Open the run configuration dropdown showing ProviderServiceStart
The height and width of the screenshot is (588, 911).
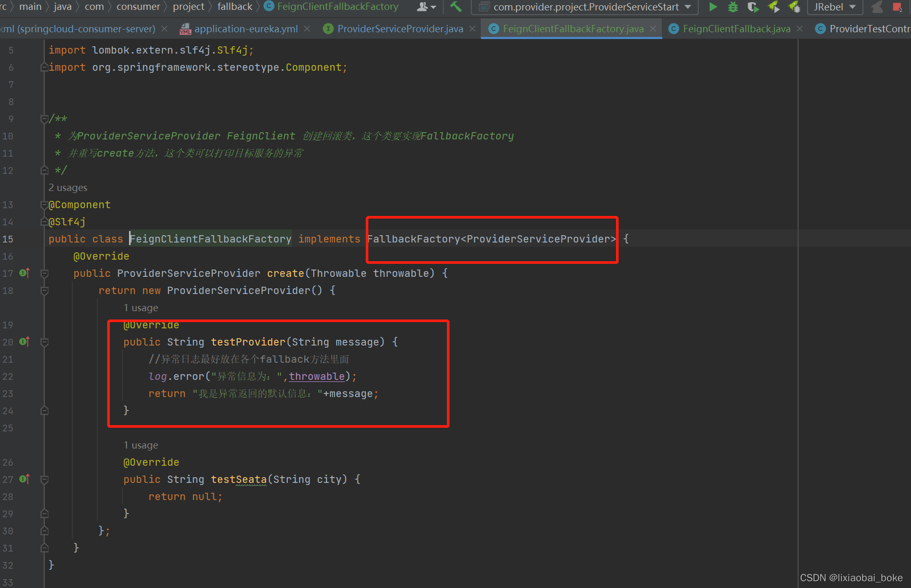584,7
